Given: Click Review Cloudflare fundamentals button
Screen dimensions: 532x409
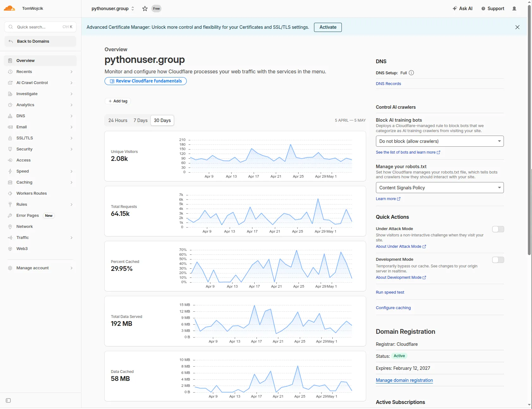Looking at the screenshot, I should pyautogui.click(x=146, y=81).
